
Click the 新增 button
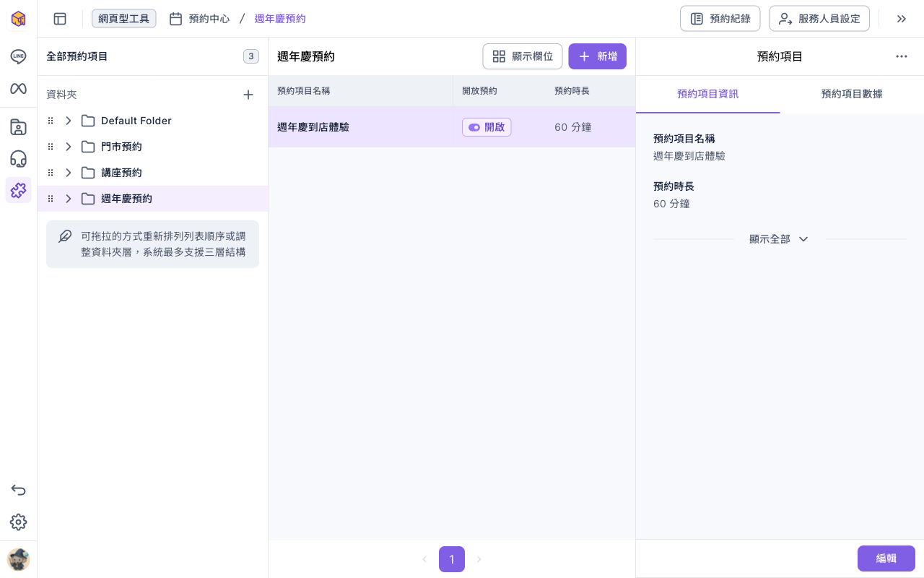pos(597,56)
